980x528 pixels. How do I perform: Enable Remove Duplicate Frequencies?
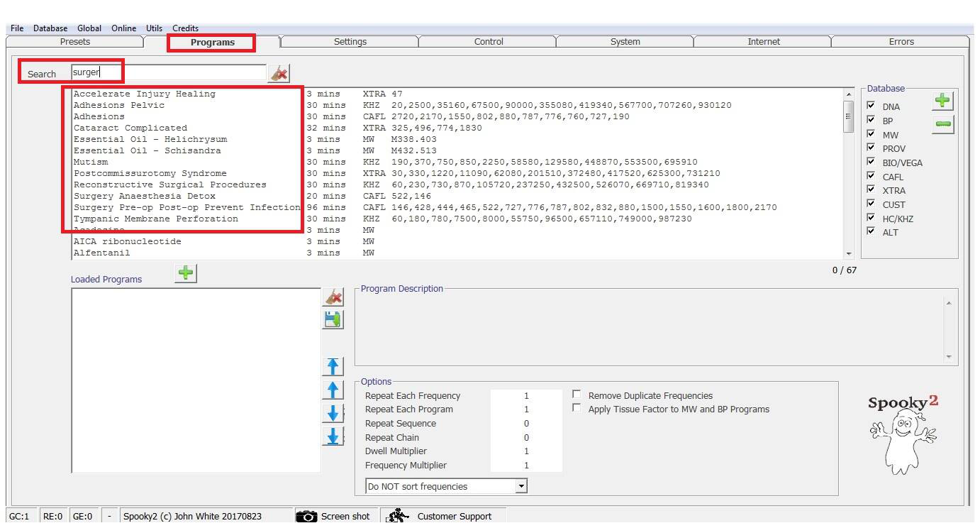577,395
